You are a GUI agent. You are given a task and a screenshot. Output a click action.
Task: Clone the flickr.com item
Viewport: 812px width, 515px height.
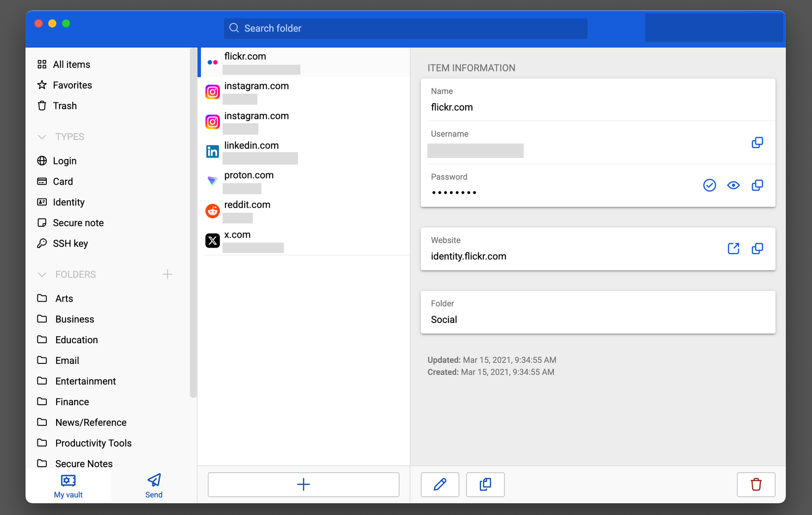coord(485,485)
